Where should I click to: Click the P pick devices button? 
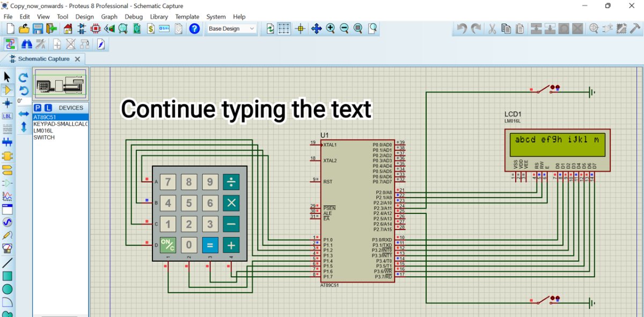38,107
